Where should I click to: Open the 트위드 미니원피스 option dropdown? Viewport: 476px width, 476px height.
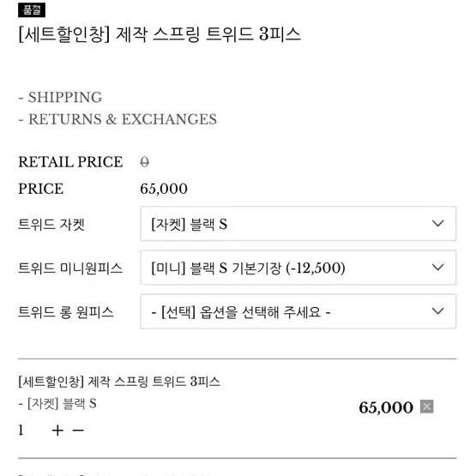298,268
